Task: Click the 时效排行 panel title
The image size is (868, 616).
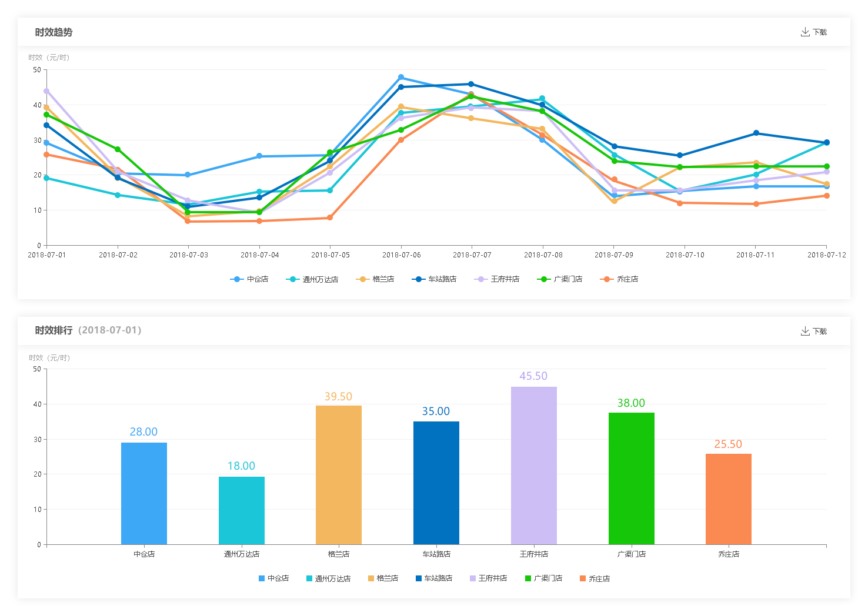Action: [54, 330]
